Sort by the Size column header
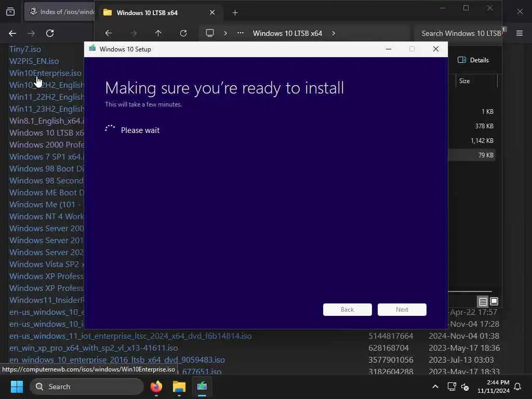Viewport: 532px width, 399px height. pyautogui.click(x=476, y=81)
